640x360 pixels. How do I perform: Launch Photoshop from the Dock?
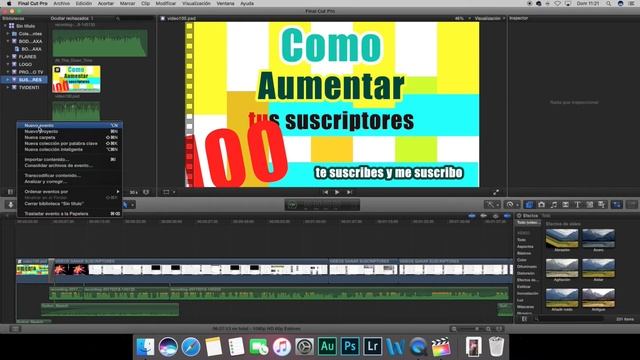pos(350,347)
